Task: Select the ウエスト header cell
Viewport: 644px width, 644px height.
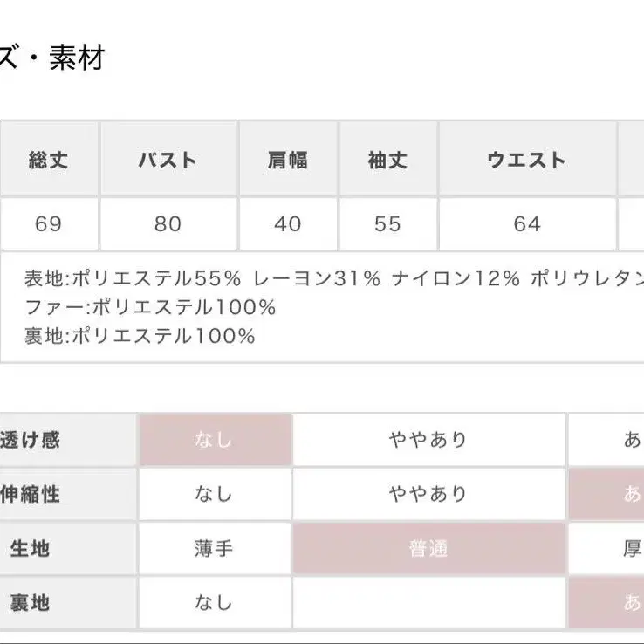Action: [527, 160]
